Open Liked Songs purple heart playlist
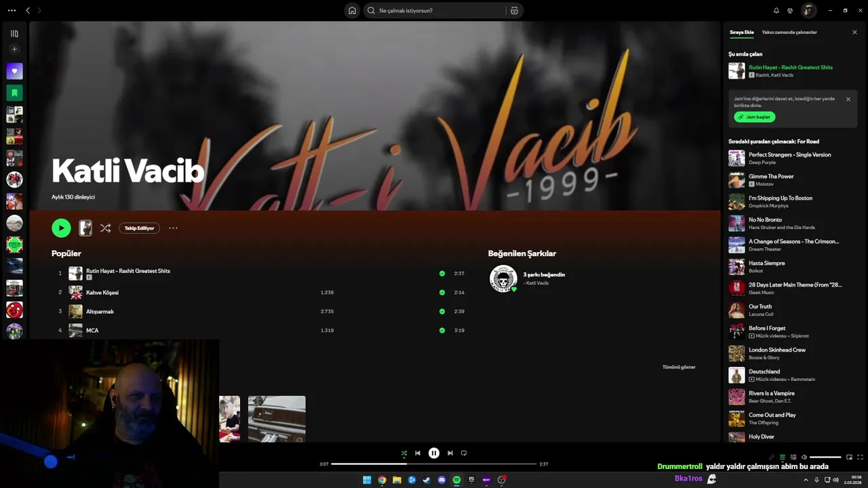868x488 pixels. tap(14, 71)
